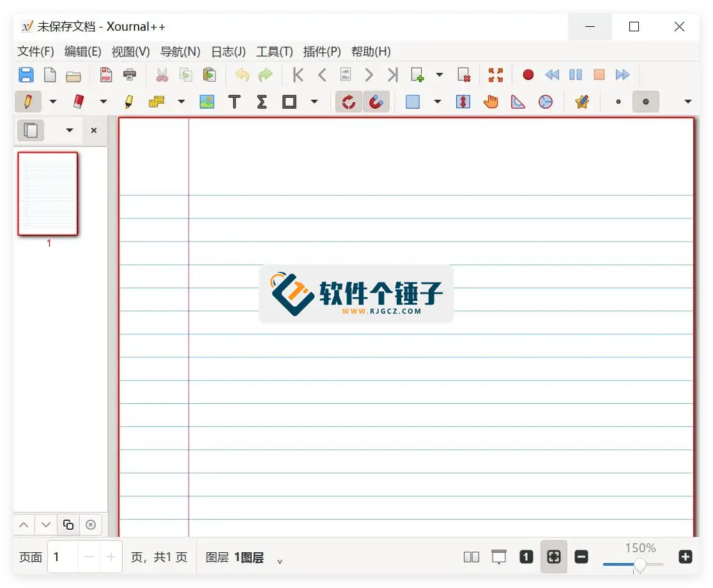Toggle fullscreen mode with the arrows icon

[496, 75]
